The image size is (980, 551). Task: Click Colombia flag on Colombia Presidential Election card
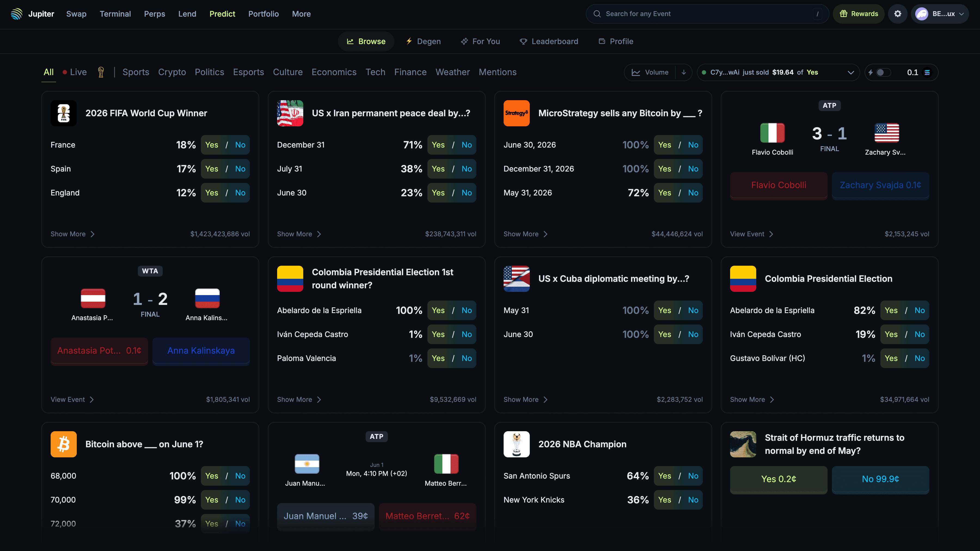pyautogui.click(x=743, y=278)
